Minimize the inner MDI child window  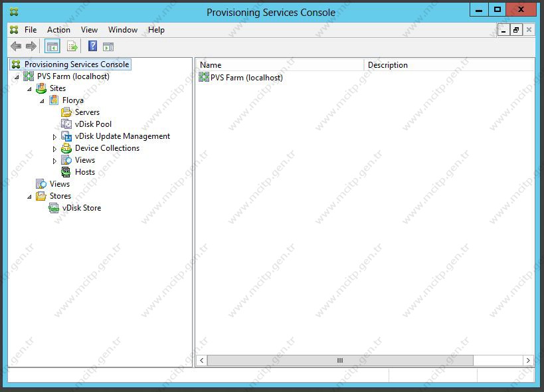tap(503, 30)
